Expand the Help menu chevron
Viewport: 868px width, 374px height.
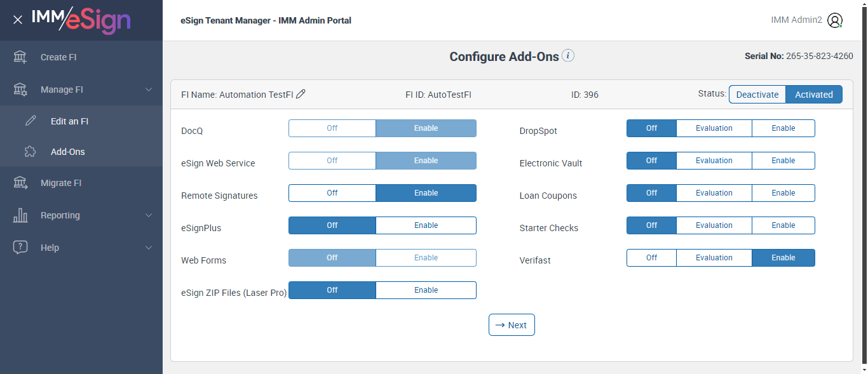(x=149, y=248)
